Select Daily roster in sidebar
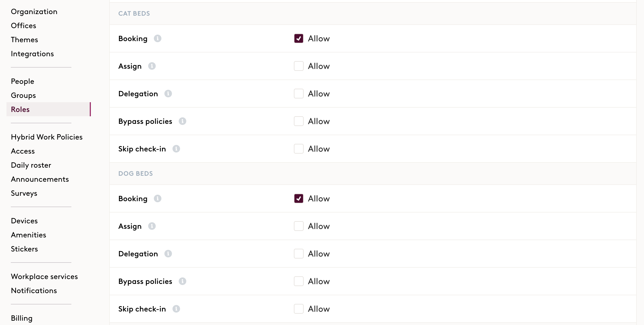 31,165
